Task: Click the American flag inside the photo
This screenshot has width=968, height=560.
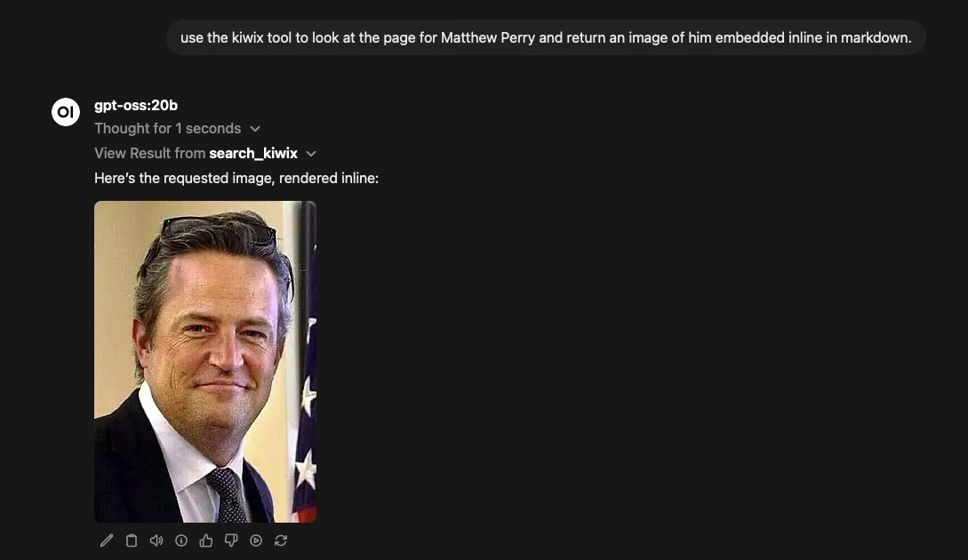Action: [x=306, y=383]
